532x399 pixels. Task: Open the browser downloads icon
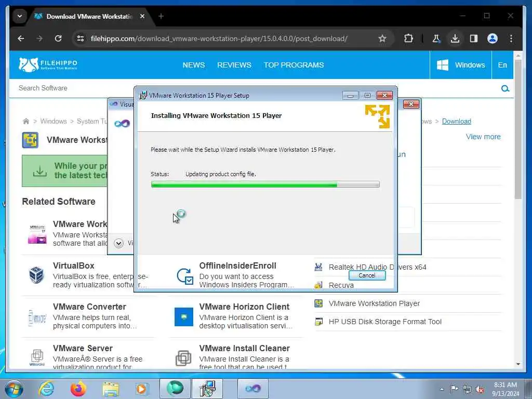pyautogui.click(x=455, y=38)
